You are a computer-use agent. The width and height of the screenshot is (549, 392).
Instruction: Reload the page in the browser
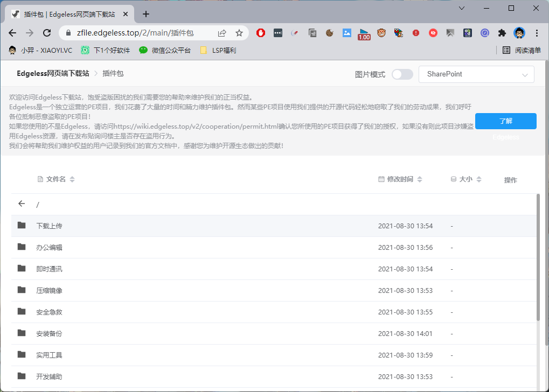tap(47, 33)
